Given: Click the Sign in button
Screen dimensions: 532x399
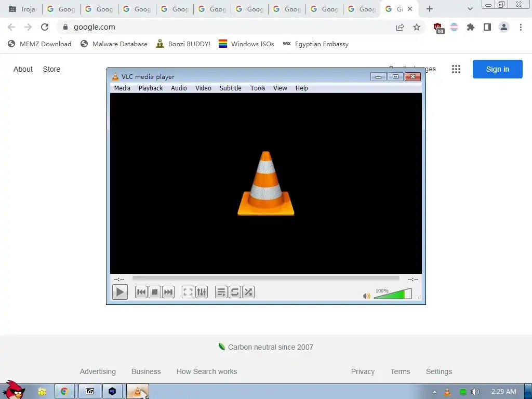Looking at the screenshot, I should pos(497,69).
